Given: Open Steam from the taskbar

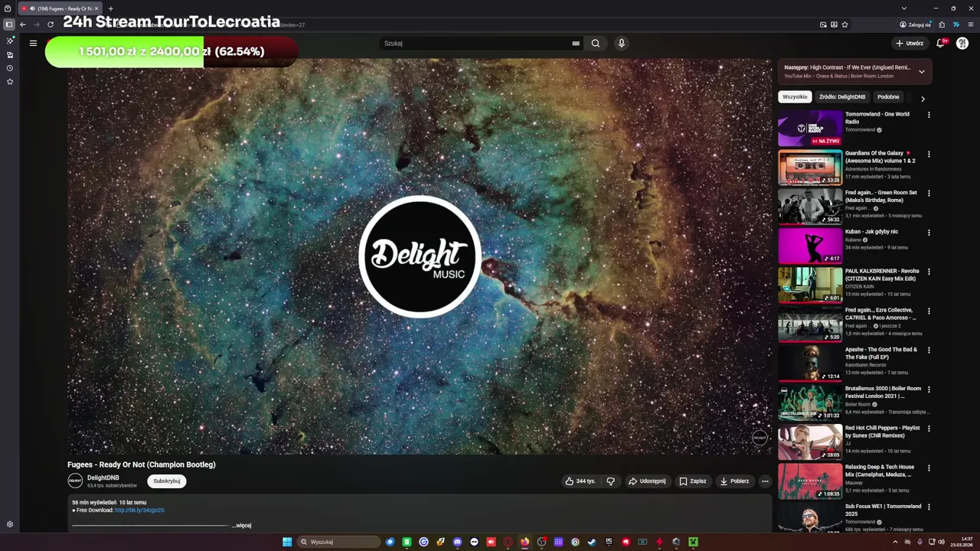Looking at the screenshot, I should tap(592, 542).
